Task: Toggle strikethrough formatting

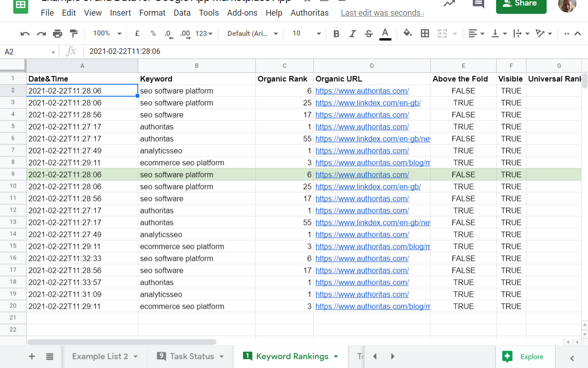Action: point(368,33)
